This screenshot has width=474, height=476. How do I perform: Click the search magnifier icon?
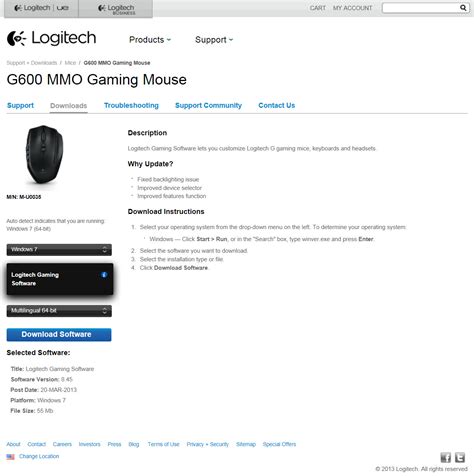pyautogui.click(x=463, y=8)
